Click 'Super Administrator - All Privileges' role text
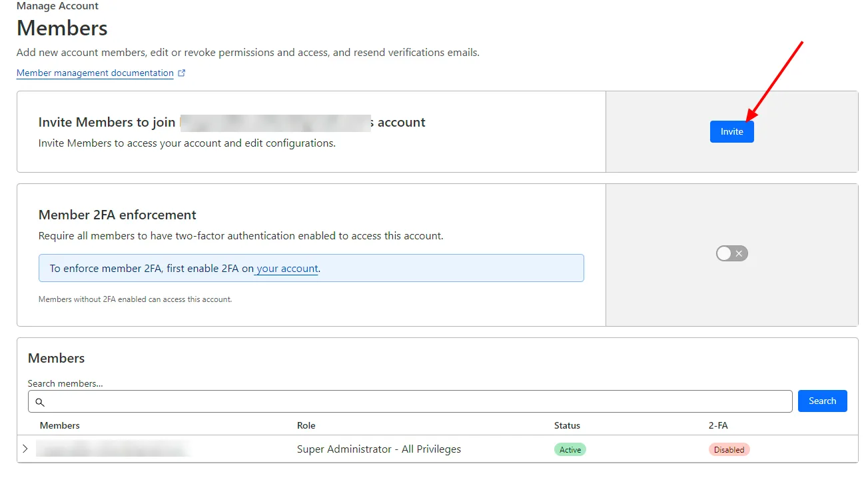 tap(379, 449)
